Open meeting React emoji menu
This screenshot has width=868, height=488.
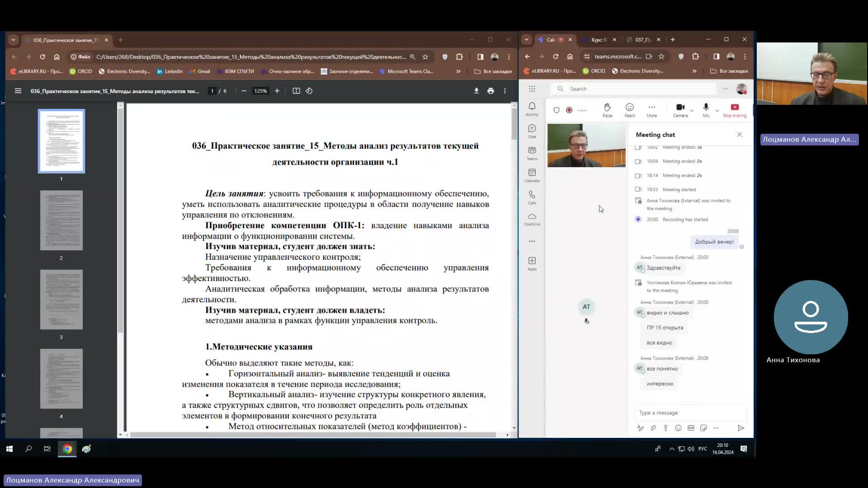(630, 110)
